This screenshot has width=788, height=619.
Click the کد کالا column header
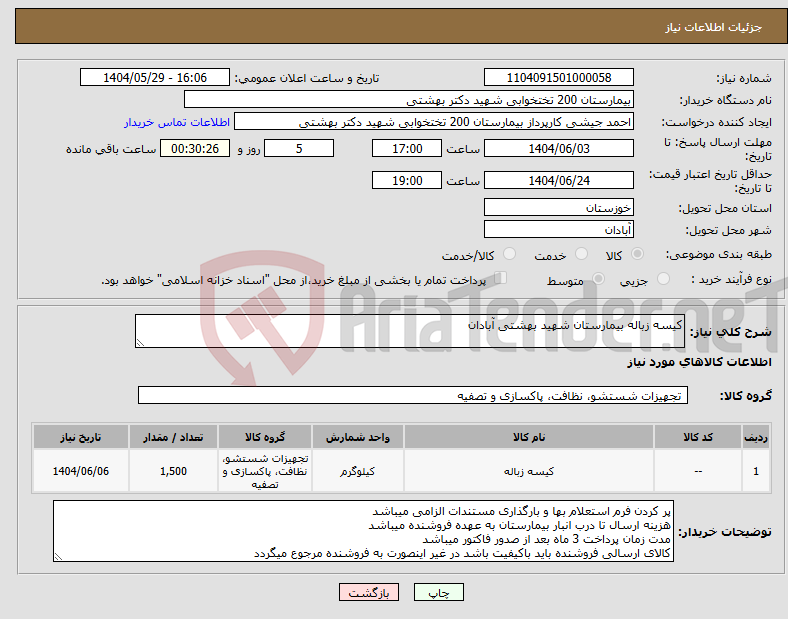(x=698, y=437)
